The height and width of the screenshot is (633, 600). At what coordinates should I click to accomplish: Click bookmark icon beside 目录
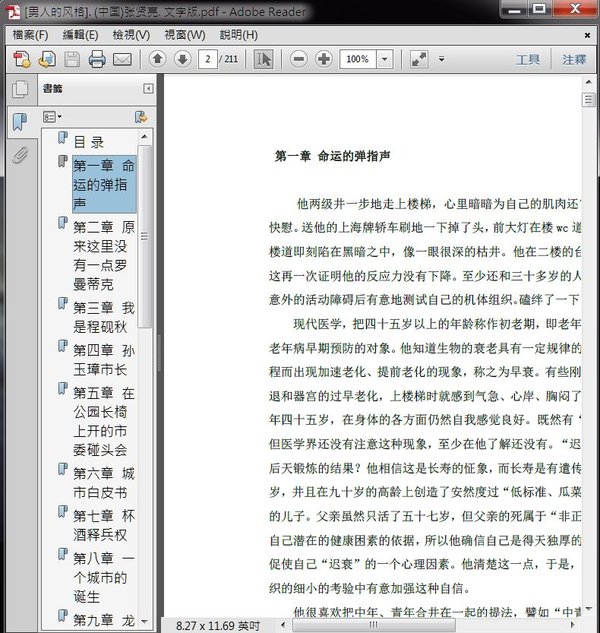tap(63, 137)
